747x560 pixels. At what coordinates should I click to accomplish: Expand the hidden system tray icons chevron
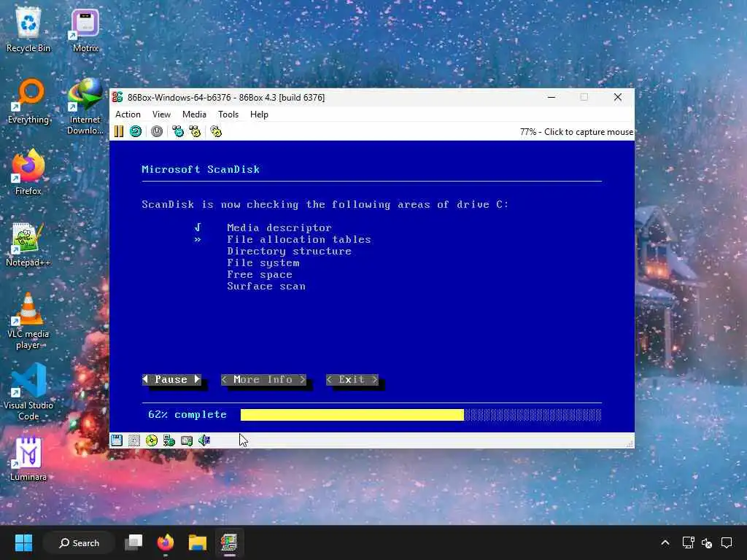[x=665, y=542]
